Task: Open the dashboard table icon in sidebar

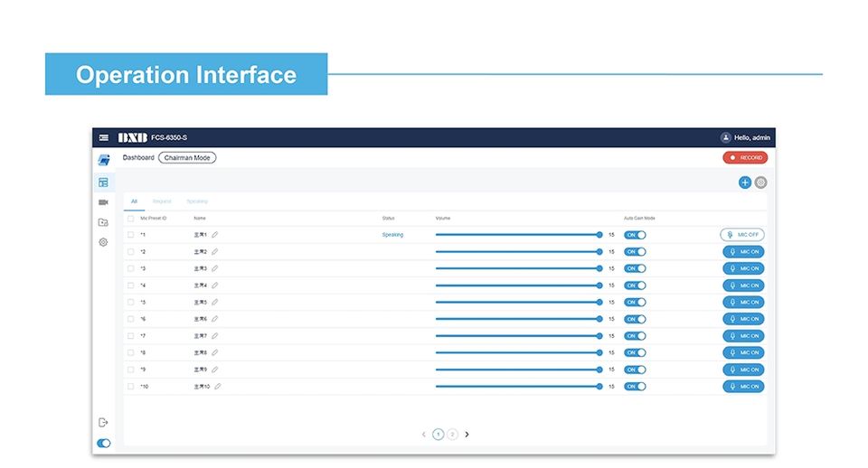Action: click(103, 182)
